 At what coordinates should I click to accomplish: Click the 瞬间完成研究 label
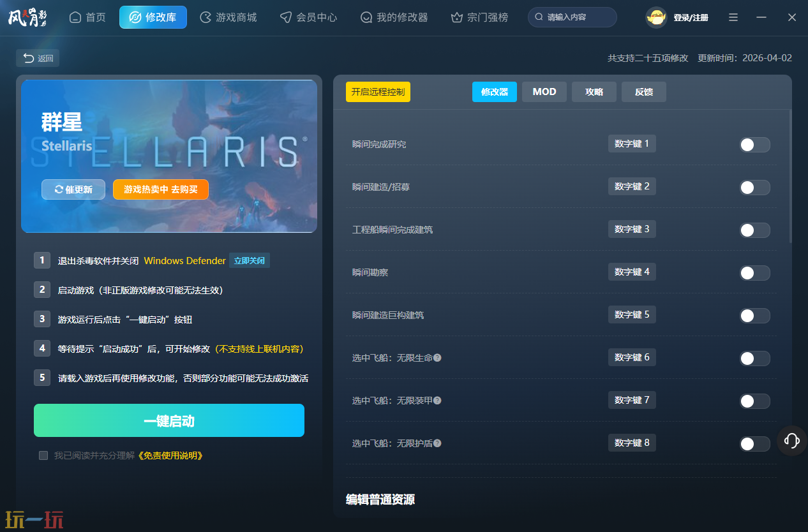(379, 145)
